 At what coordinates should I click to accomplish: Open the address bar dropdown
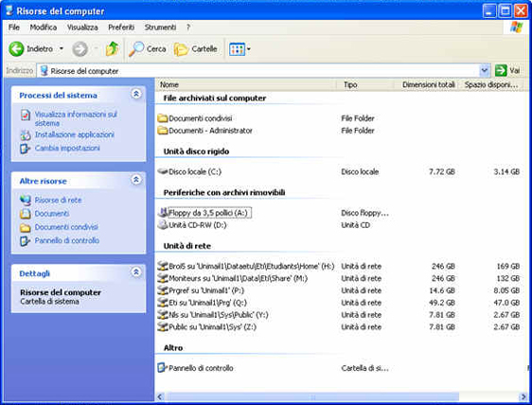484,71
